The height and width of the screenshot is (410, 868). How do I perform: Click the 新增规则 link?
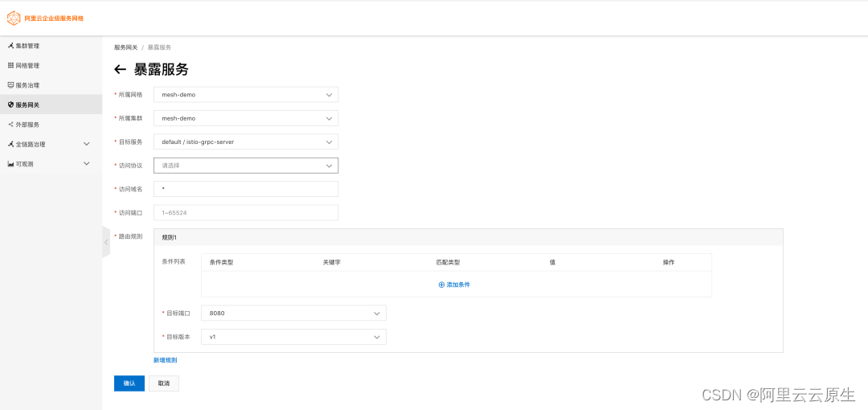[165, 360]
